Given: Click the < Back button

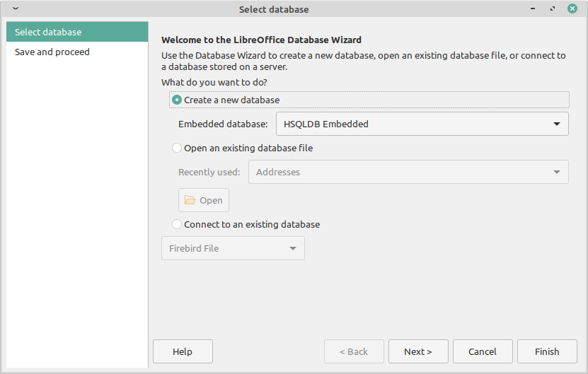Looking at the screenshot, I should 354,351.
